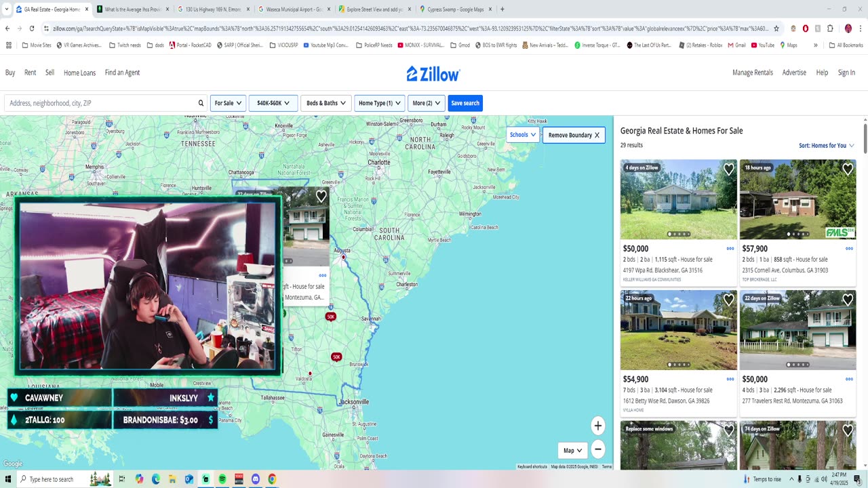Click the map Keyboard shortcuts link
Image resolution: width=868 pixels, height=488 pixels.
[x=532, y=466]
